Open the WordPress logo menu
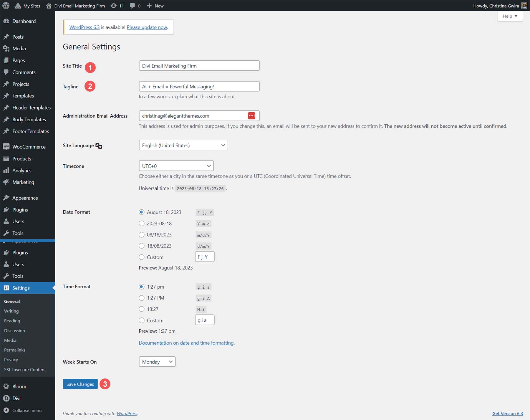Screen dimensions: 530x420 [x=6, y=6]
